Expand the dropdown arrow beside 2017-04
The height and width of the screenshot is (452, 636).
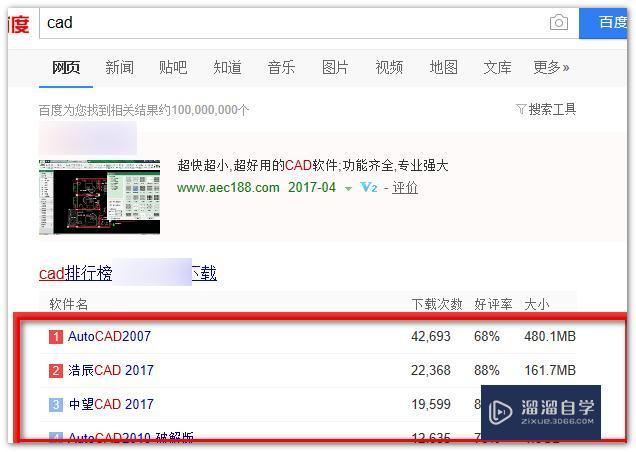(348, 189)
